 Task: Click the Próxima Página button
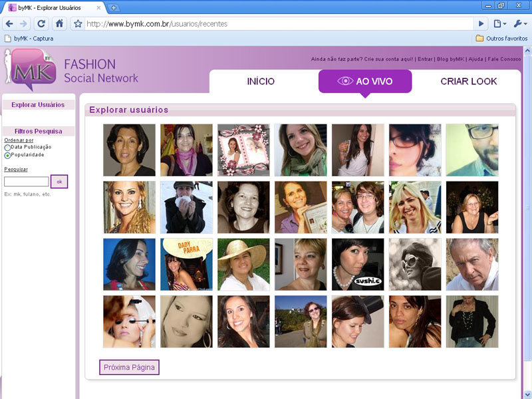(x=129, y=367)
